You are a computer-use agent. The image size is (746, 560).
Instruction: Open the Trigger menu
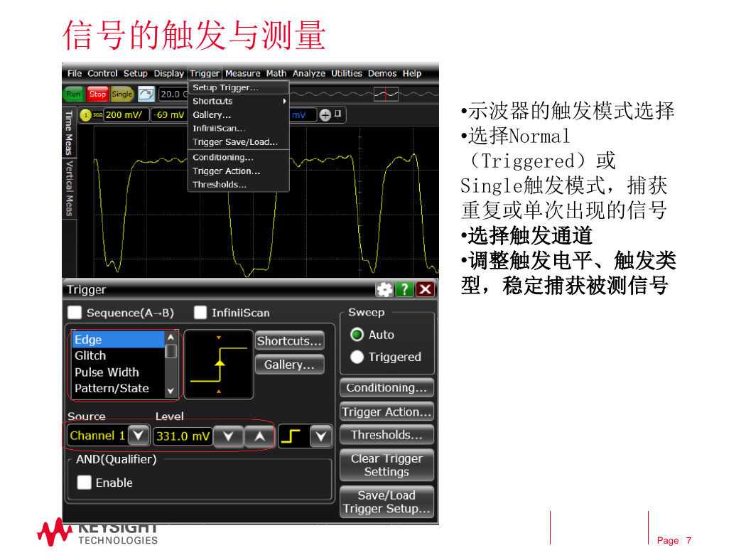click(x=205, y=73)
